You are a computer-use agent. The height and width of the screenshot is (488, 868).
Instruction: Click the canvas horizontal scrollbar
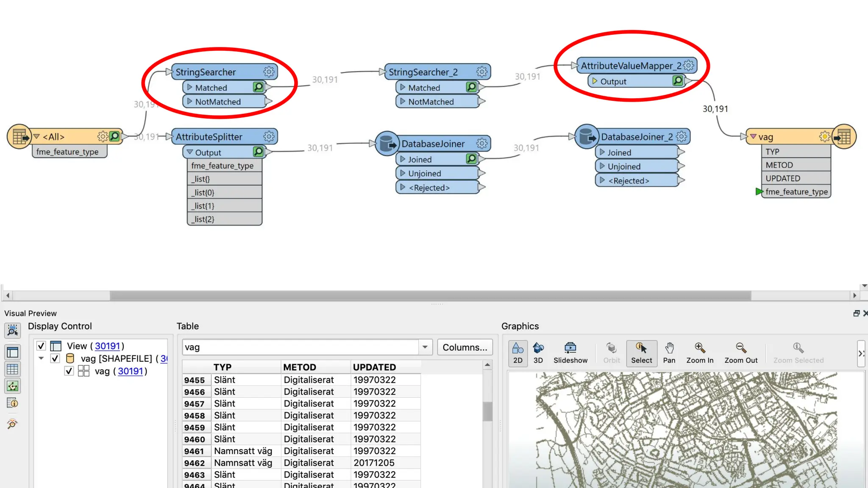(430, 295)
